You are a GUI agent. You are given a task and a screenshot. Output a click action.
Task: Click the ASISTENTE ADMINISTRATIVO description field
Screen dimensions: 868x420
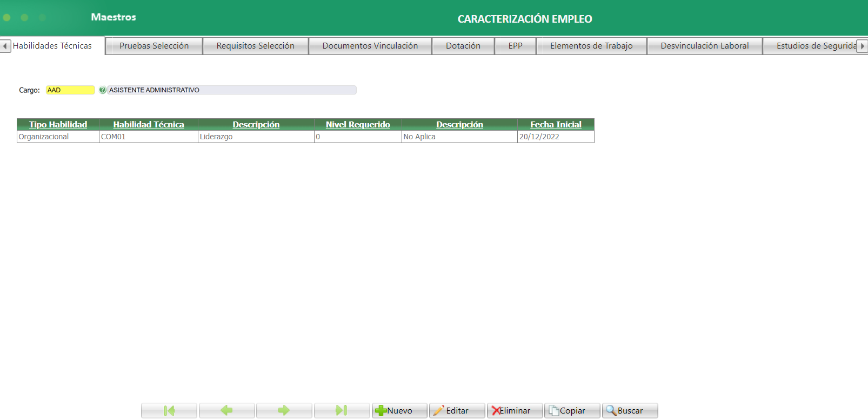pos(232,90)
